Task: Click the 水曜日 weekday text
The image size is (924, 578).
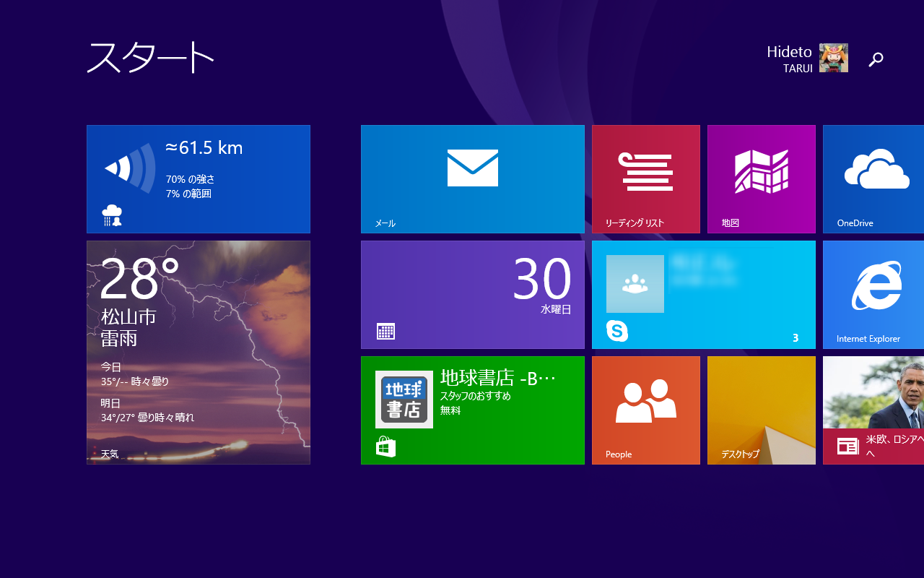Action: point(556,309)
